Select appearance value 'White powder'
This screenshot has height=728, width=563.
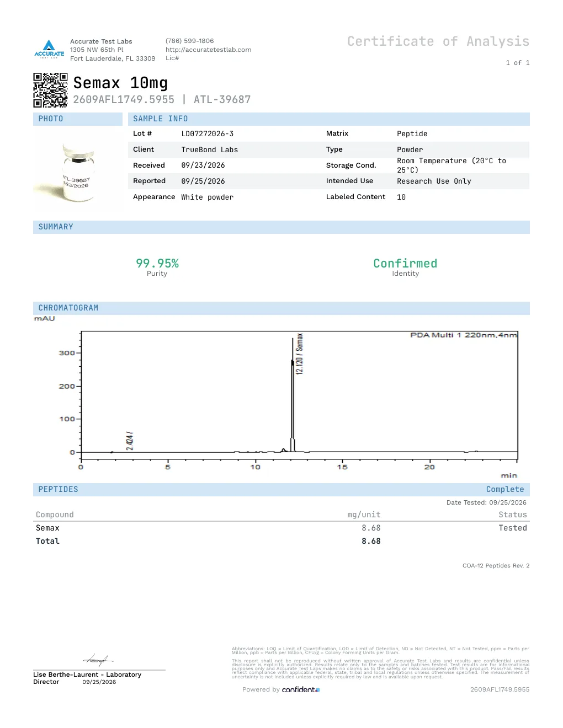(x=208, y=197)
